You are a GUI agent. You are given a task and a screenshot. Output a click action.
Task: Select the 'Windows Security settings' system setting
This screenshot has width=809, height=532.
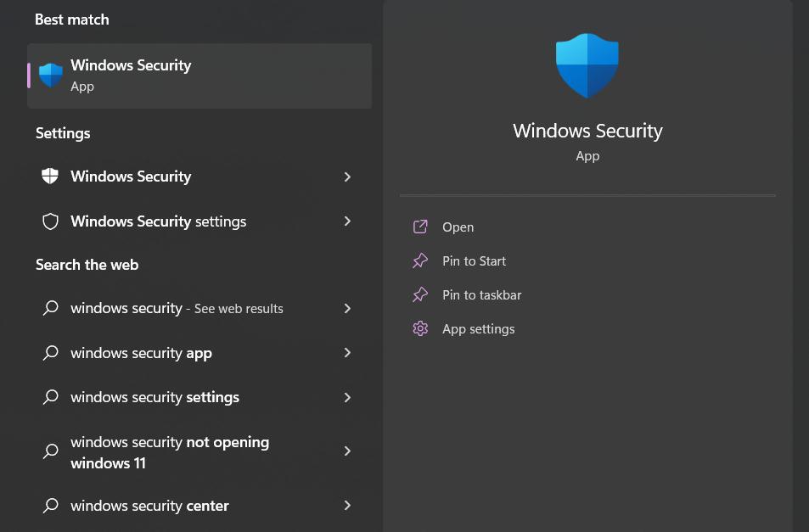[199, 221]
